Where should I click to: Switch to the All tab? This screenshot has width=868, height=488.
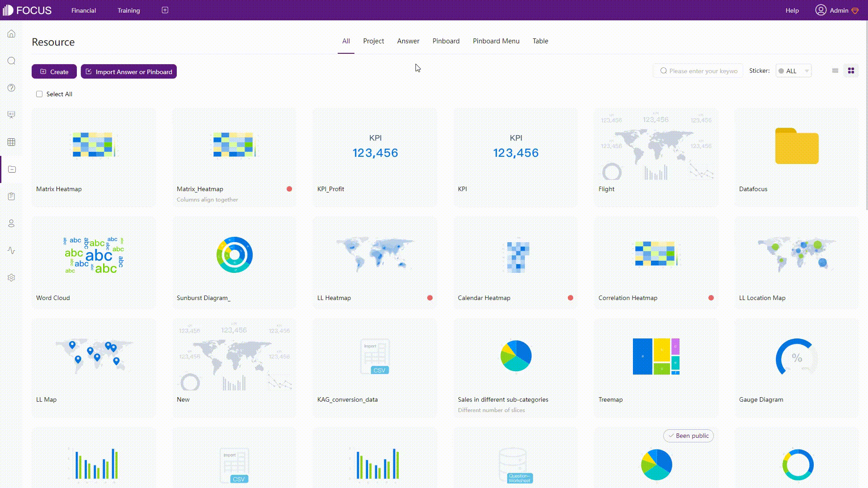[346, 41]
